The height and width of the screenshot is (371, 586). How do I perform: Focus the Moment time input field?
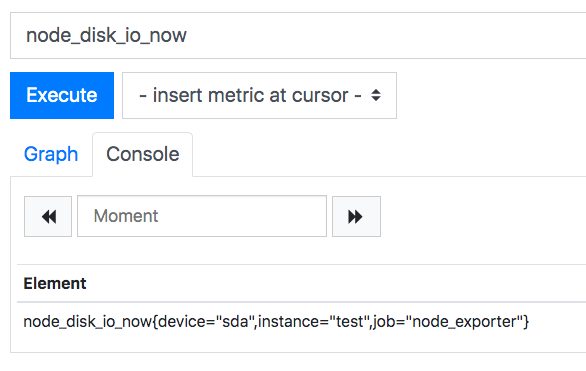click(202, 216)
